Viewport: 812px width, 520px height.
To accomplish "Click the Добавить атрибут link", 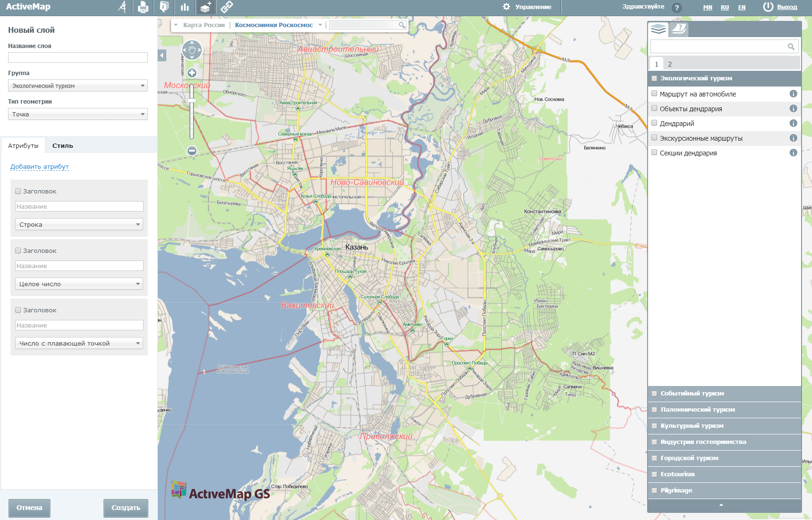I will tap(39, 167).
